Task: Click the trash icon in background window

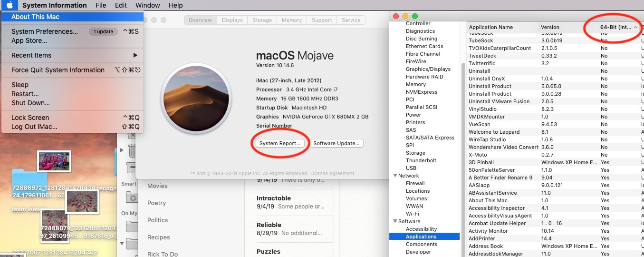Action: coord(132,151)
